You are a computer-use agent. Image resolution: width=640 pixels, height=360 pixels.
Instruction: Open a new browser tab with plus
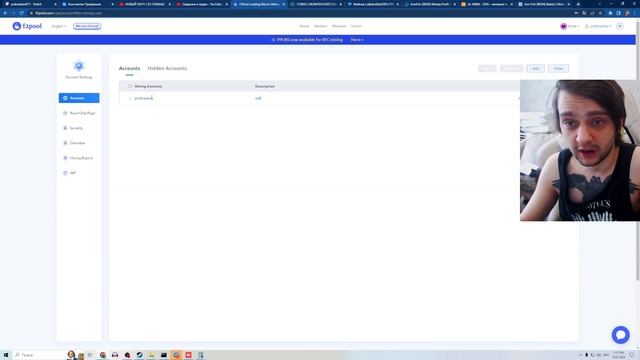[x=578, y=4]
